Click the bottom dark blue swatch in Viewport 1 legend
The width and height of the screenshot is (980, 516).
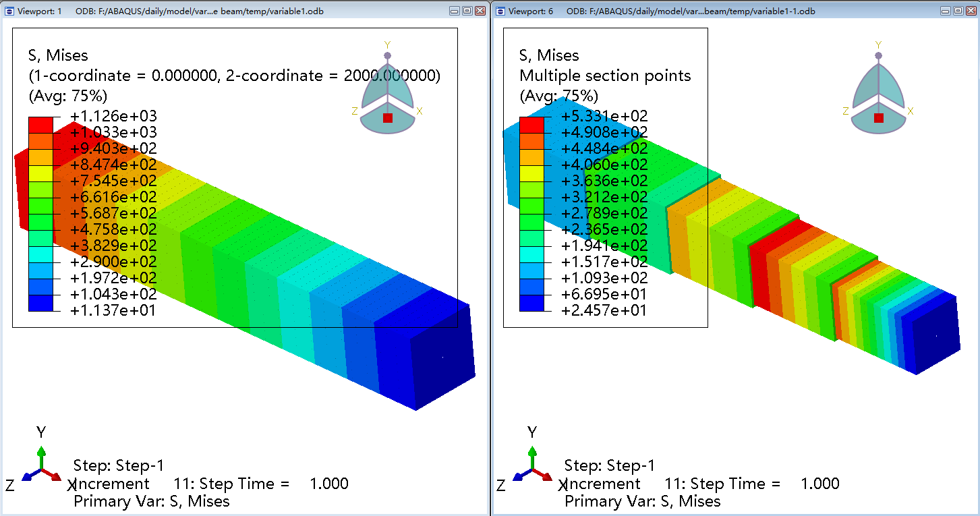click(40, 303)
